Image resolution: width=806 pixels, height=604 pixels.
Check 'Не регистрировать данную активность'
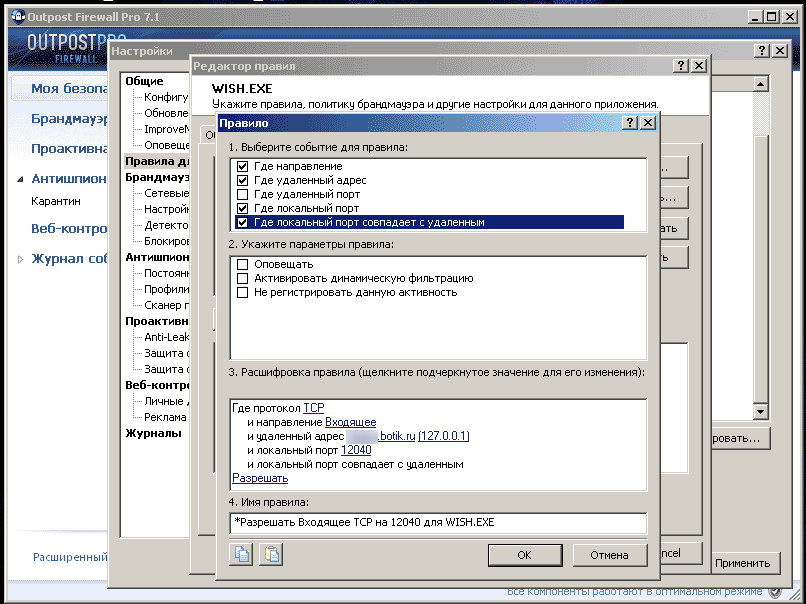click(x=243, y=292)
